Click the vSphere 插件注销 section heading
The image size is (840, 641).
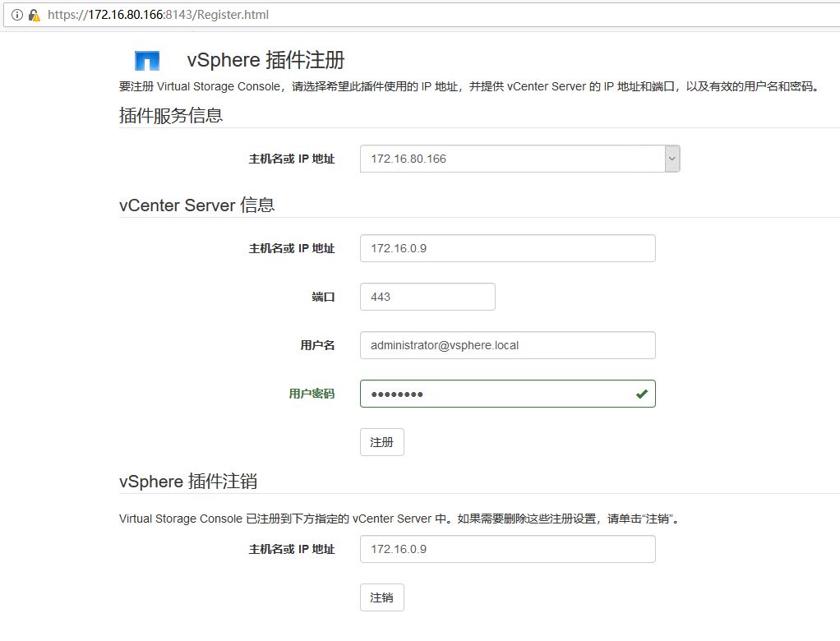pyautogui.click(x=188, y=482)
